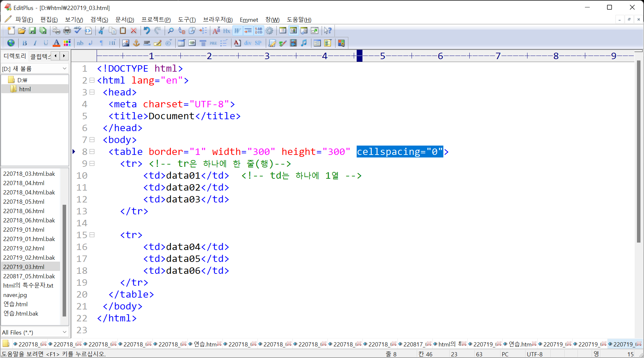
Task: Click the Insert image icon
Action: coord(126,43)
